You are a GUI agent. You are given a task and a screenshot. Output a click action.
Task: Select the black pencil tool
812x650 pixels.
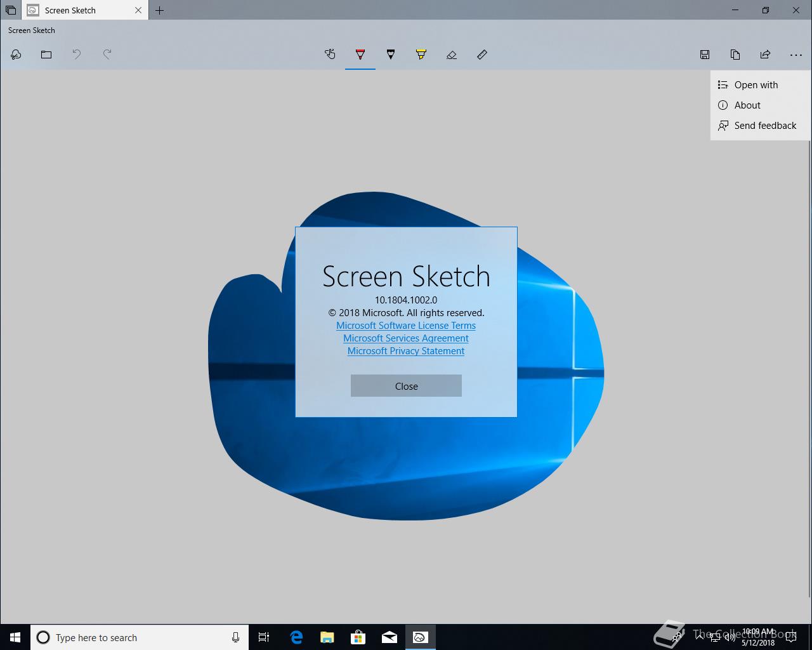391,55
